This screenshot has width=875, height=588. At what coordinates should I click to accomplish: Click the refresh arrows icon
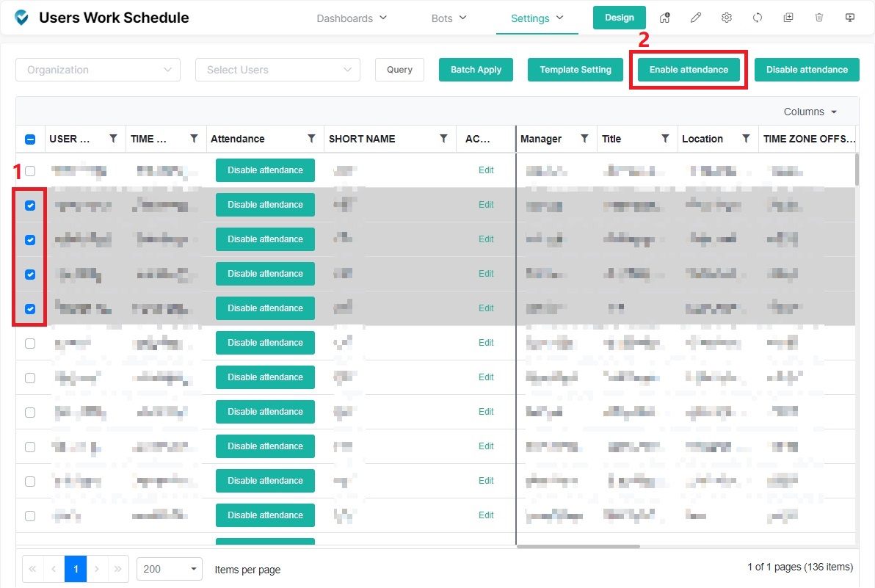758,18
